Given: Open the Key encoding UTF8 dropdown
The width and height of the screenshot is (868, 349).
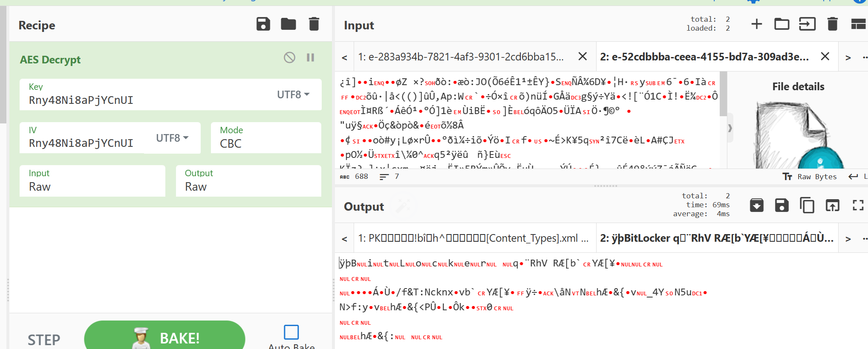Looking at the screenshot, I should pos(294,94).
